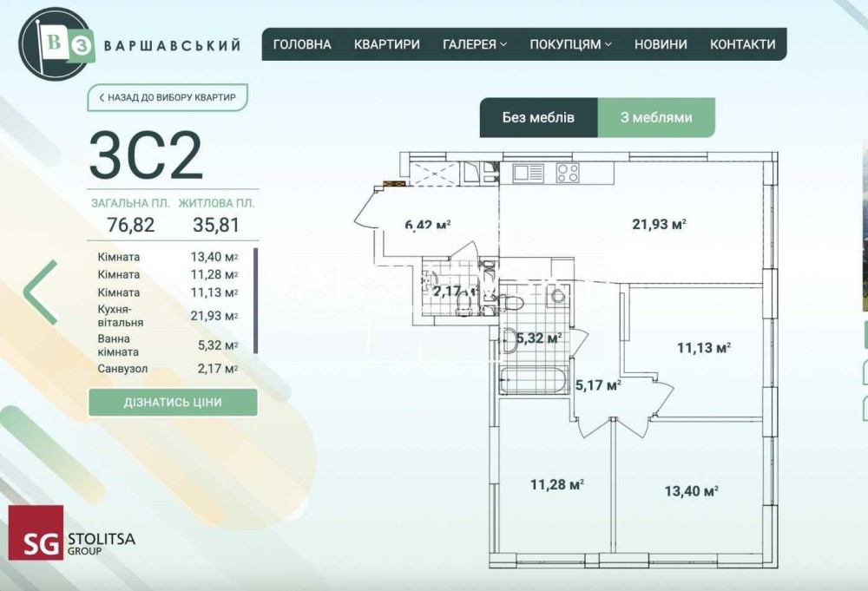Click the bathtub icon in the floor plan
The width and height of the screenshot is (868, 591).
point(532,379)
